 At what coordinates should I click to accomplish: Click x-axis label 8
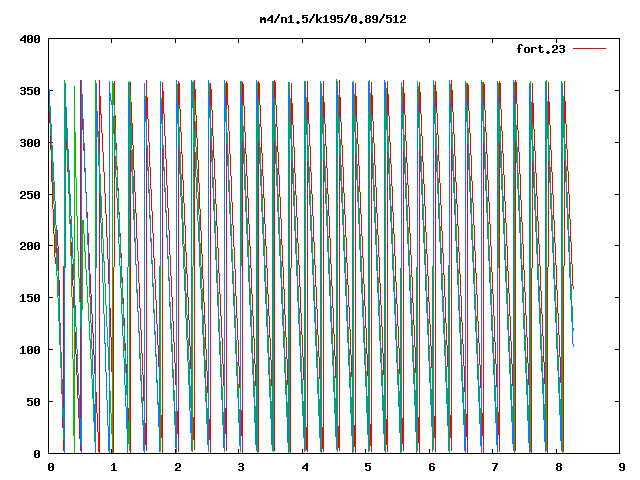558,467
